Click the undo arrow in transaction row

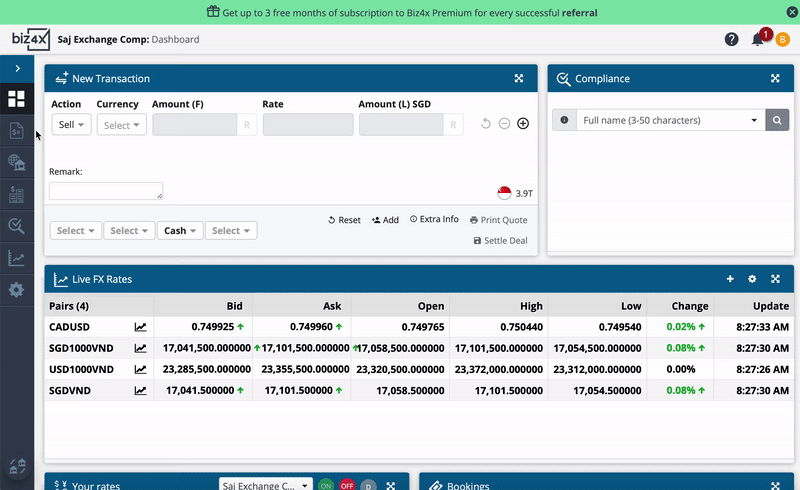click(486, 124)
